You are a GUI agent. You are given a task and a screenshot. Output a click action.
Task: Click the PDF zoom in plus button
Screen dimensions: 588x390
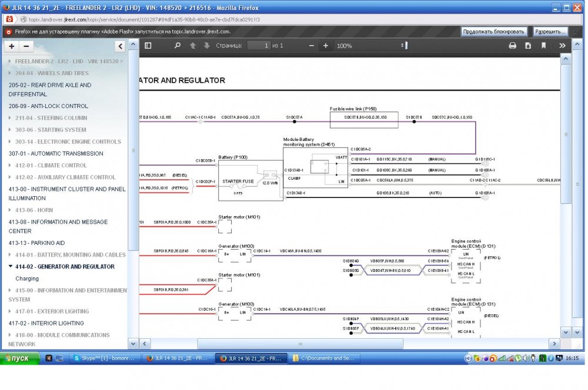coord(326,46)
